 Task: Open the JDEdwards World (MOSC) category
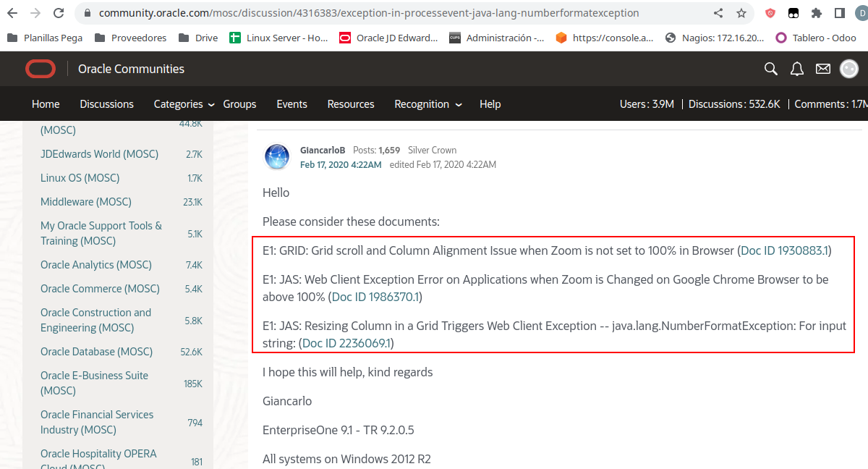(99, 154)
